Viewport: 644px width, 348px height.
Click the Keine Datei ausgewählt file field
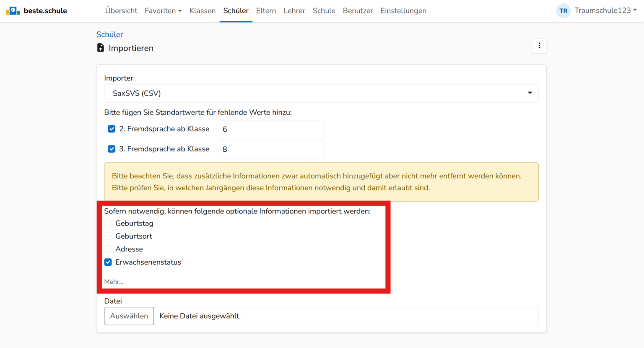click(346, 316)
